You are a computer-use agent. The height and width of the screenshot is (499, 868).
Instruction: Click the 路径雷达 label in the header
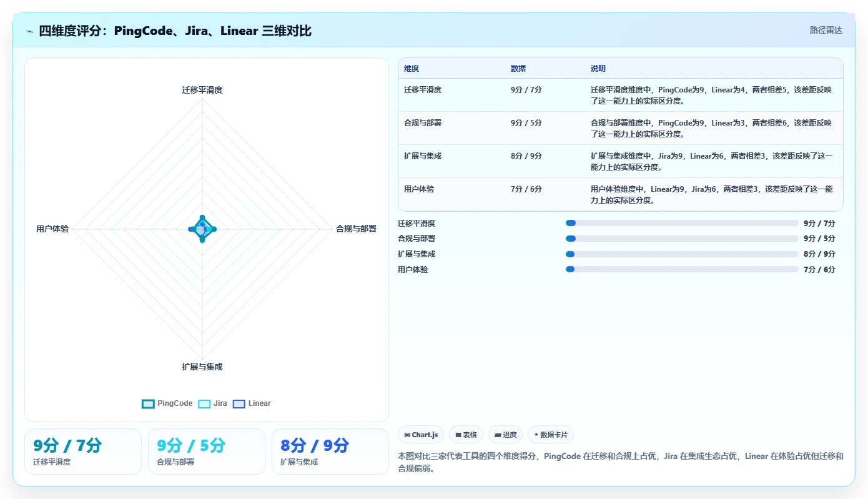826,30
